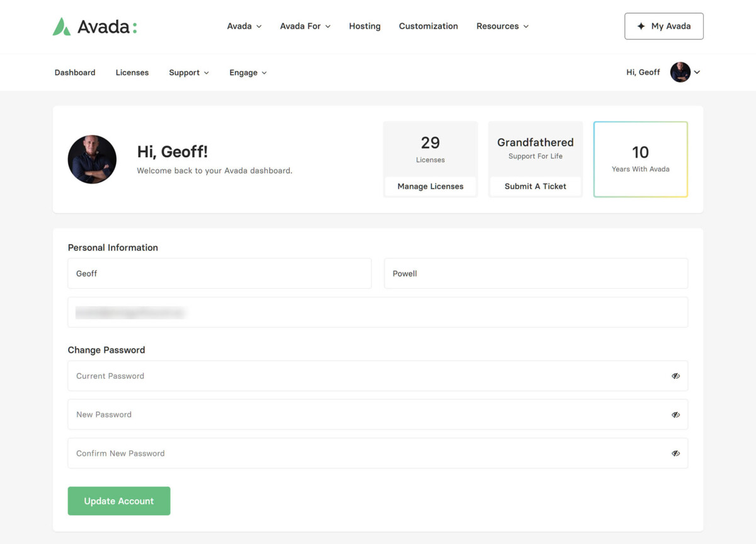Open the user account chevron menu
This screenshot has width=756, height=544.
coord(697,72)
